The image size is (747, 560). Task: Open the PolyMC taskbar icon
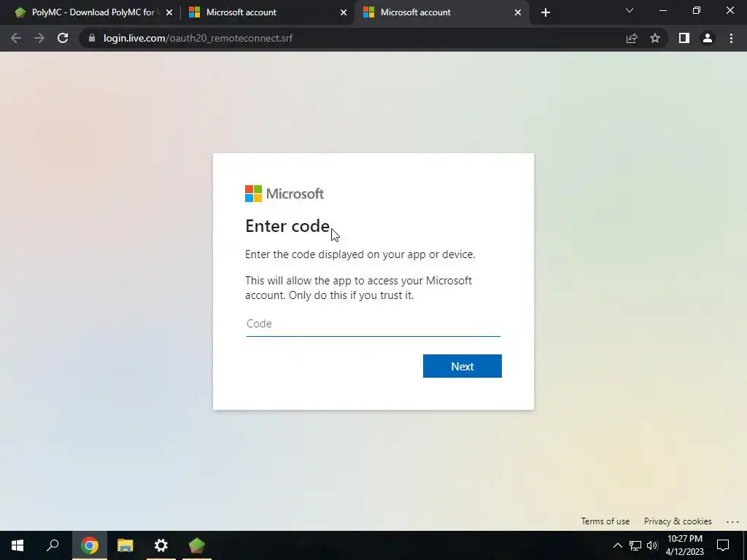(x=197, y=545)
